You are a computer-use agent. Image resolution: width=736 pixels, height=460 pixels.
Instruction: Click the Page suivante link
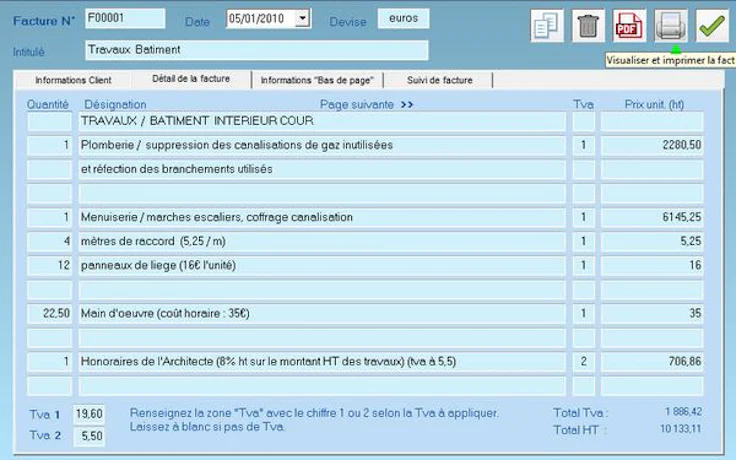pos(357,105)
